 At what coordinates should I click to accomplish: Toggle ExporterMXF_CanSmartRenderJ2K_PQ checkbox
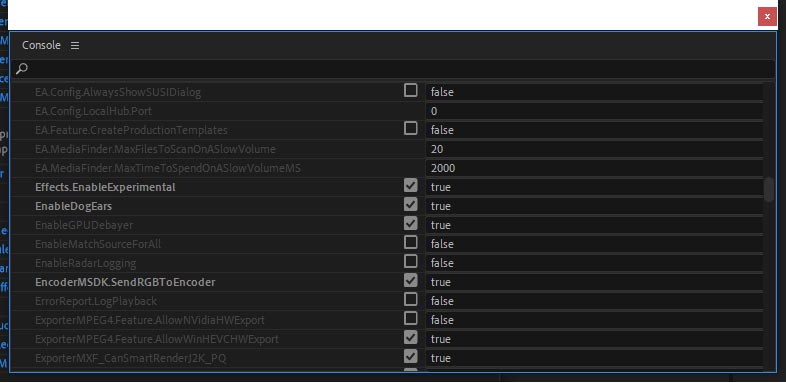[411, 357]
